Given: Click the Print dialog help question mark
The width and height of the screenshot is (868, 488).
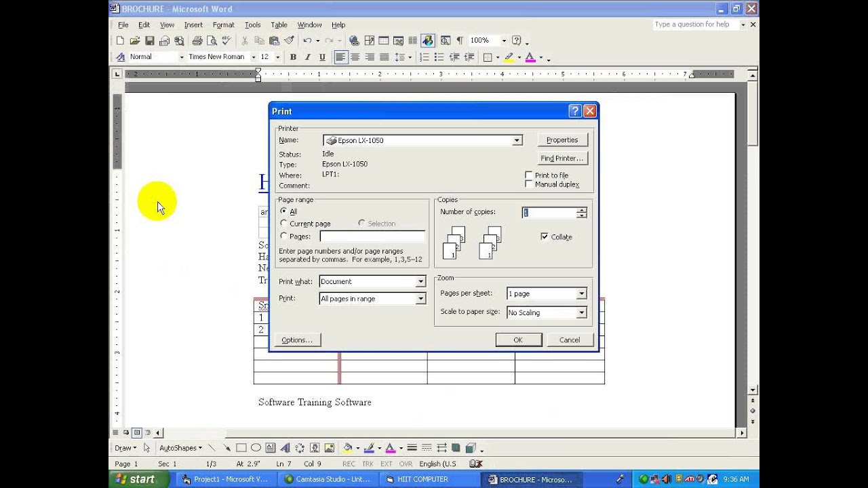Looking at the screenshot, I should 575,111.
